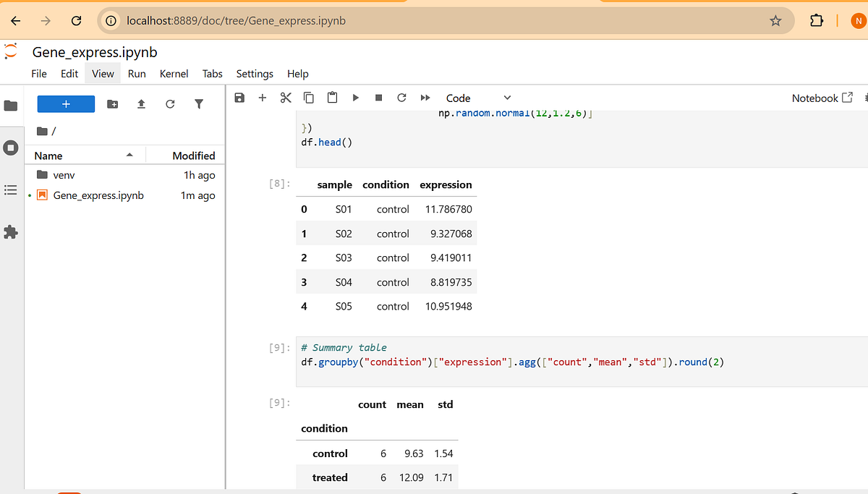Click the '1h ago' modified time for venv
The image size is (868, 494).
200,175
